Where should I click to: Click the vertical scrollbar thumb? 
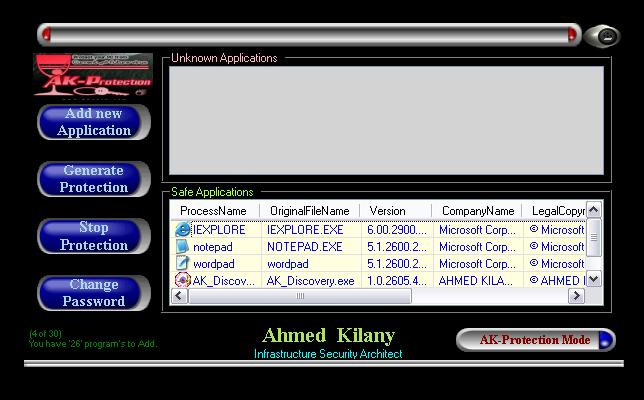tap(594, 237)
